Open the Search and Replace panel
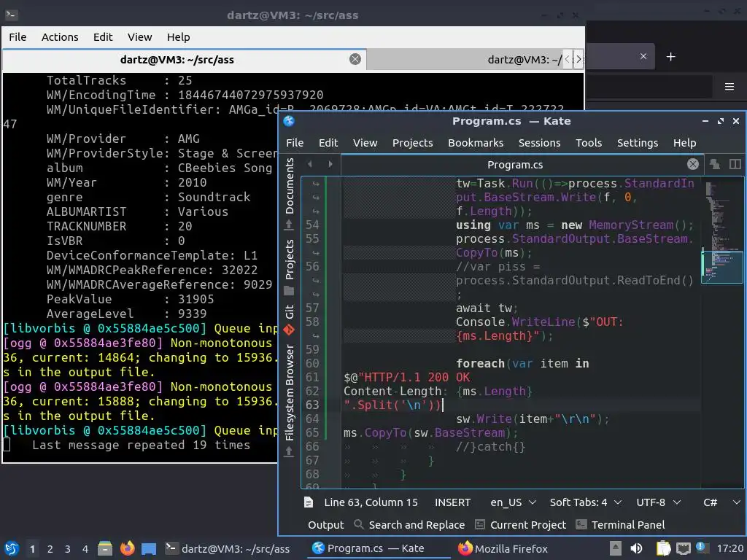The height and width of the screenshot is (560, 747). pos(410,525)
